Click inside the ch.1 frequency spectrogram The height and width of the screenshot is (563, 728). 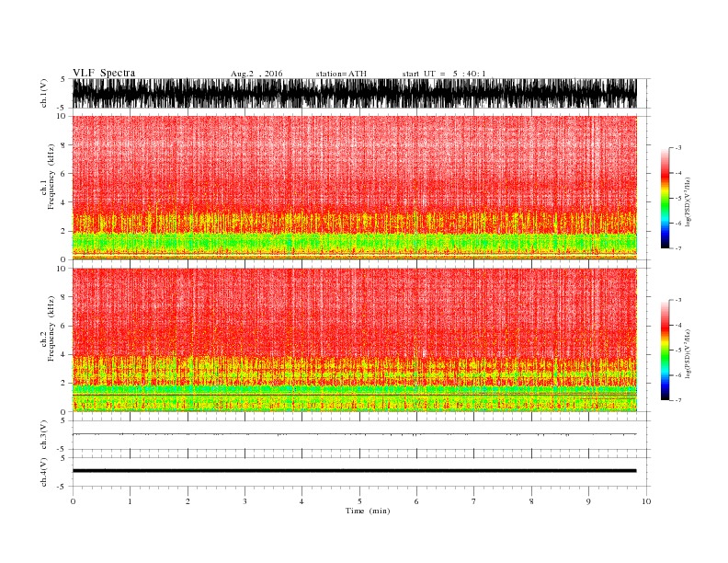(354, 188)
